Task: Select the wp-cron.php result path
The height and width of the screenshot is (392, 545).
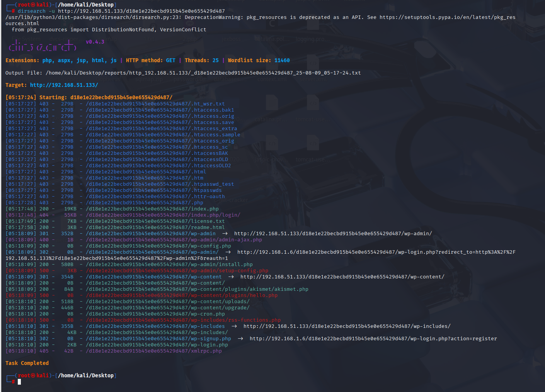Action: (x=155, y=314)
